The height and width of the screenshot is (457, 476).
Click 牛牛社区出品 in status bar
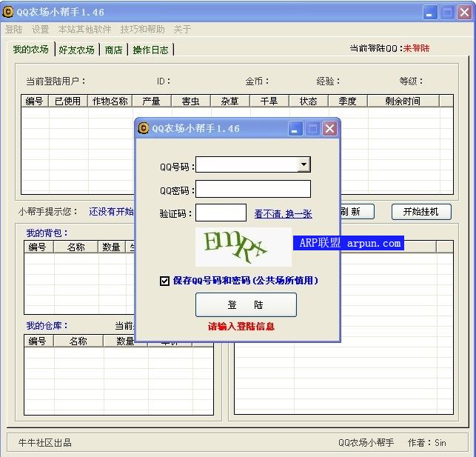pos(45,442)
